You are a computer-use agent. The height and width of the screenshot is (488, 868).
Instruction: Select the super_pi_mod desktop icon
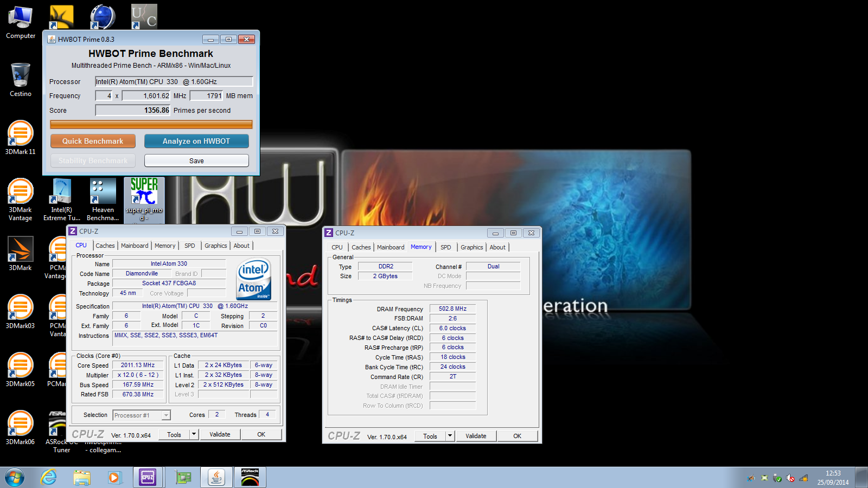144,199
